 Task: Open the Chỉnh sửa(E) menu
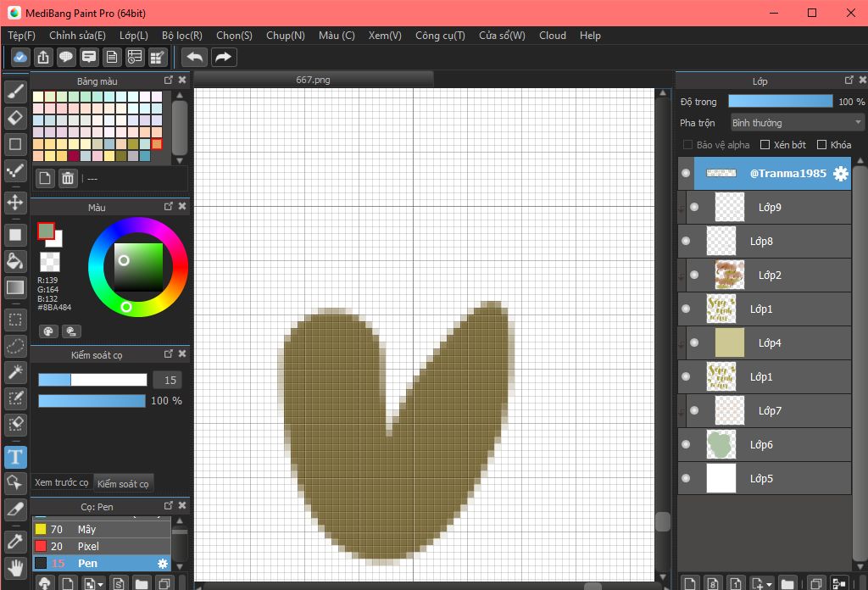(x=77, y=36)
